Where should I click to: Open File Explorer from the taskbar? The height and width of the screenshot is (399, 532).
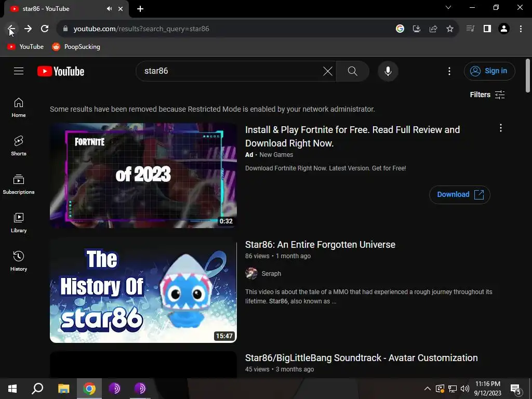coord(63,389)
